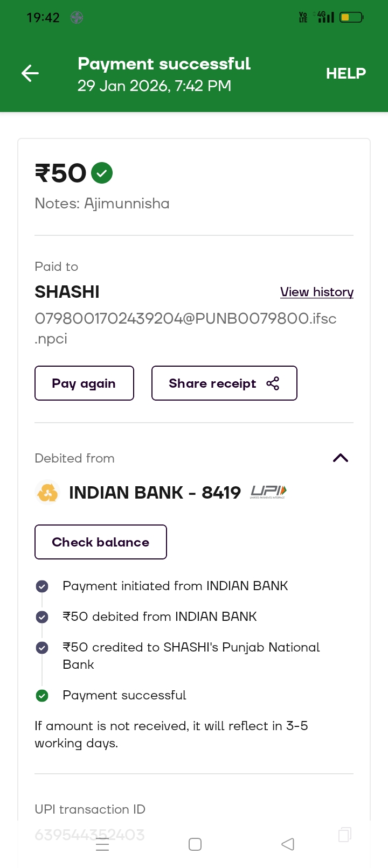The image size is (388, 868).
Task: Collapse the Debited from section
Action: pos(341,458)
